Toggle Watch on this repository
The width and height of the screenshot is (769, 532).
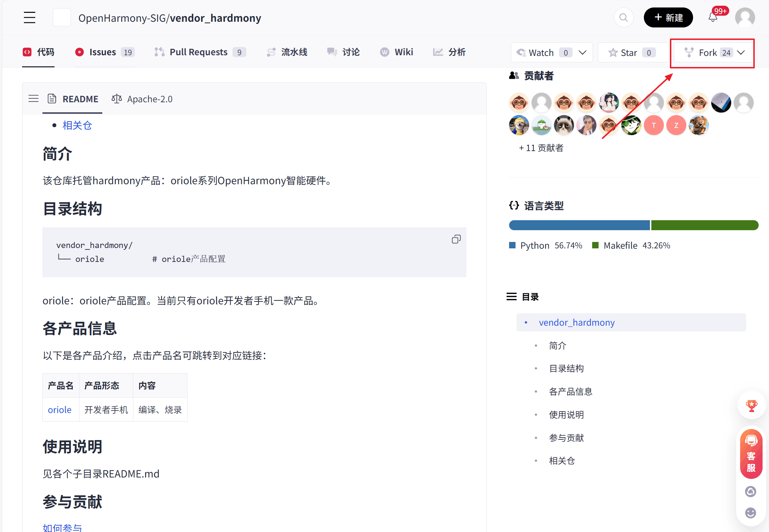click(x=541, y=53)
